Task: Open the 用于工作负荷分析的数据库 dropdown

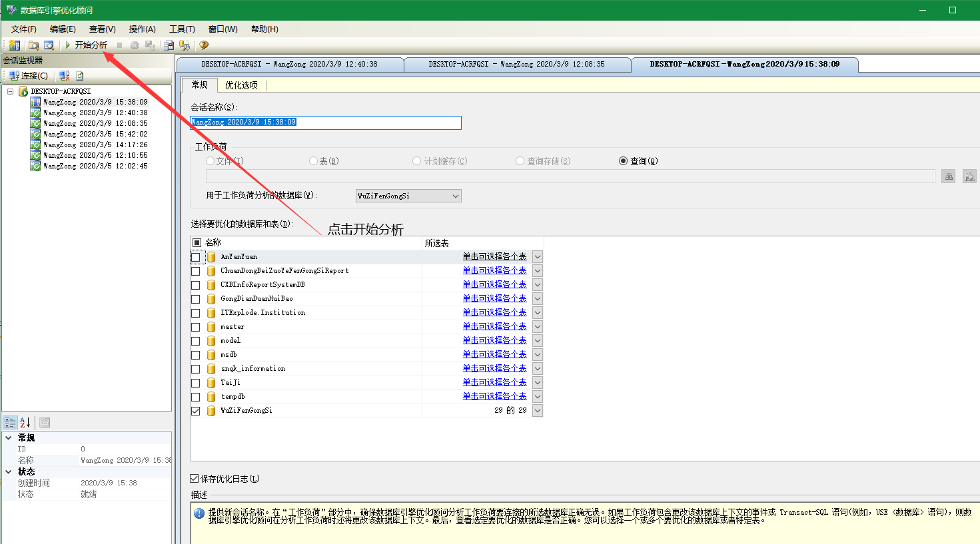Action: [456, 196]
